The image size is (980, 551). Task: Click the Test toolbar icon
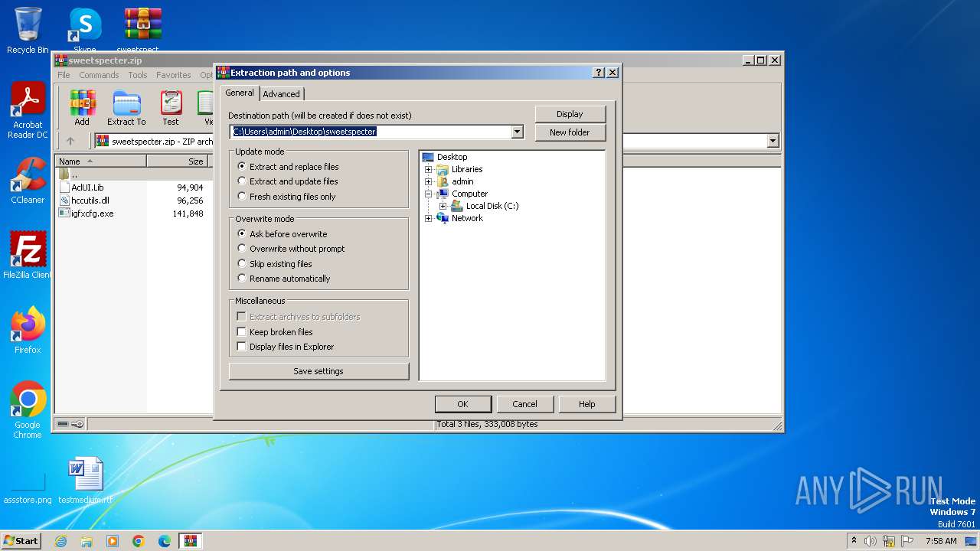point(171,108)
